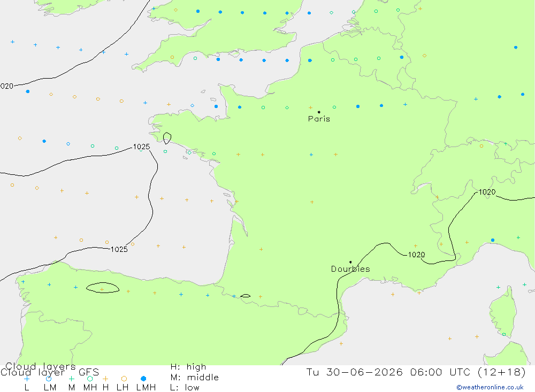Click the Paris city dot marker
This screenshot has width=535, height=392.
pos(319,112)
